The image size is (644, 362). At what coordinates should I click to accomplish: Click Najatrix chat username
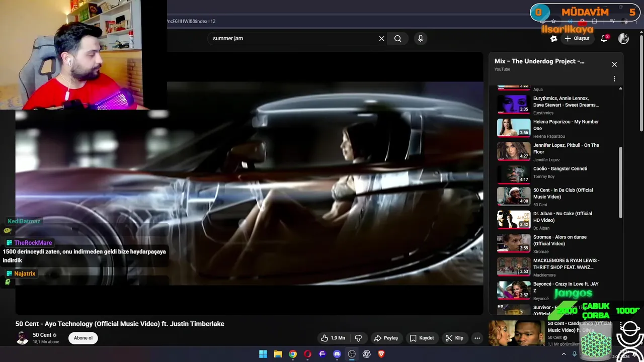pos(25,274)
